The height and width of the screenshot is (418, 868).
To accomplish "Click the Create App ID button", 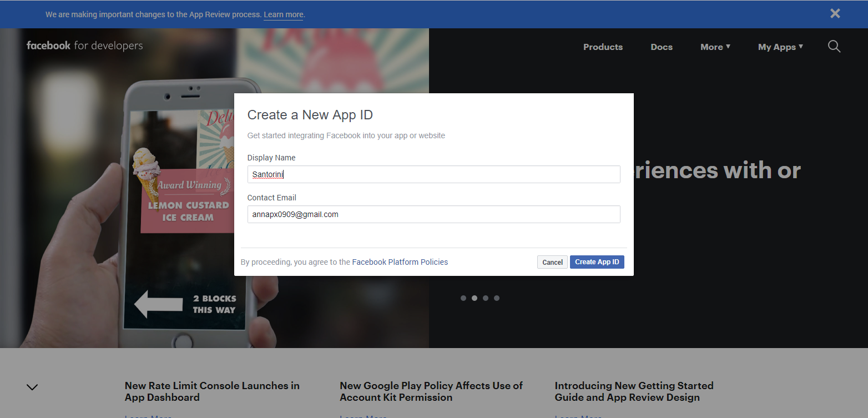I will [597, 262].
